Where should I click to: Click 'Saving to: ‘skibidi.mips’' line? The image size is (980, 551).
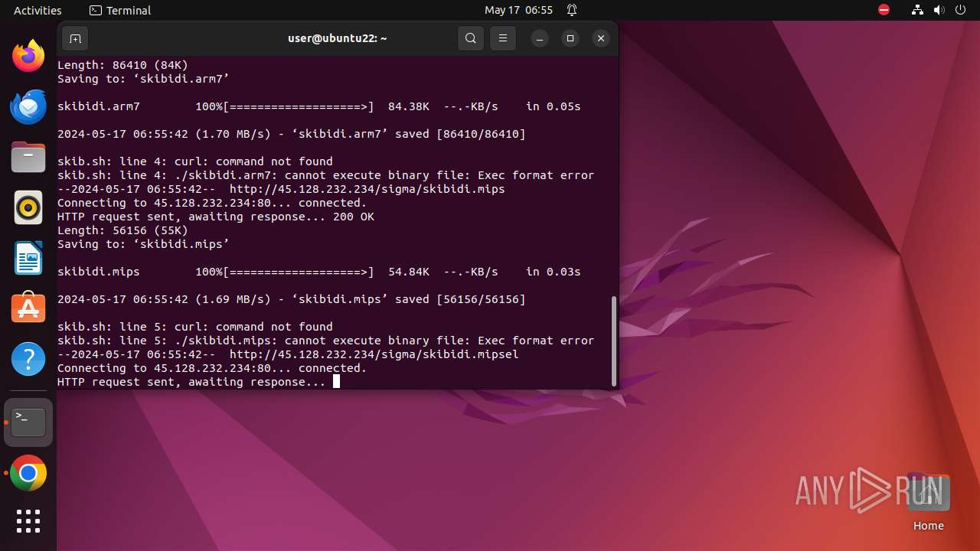[143, 244]
